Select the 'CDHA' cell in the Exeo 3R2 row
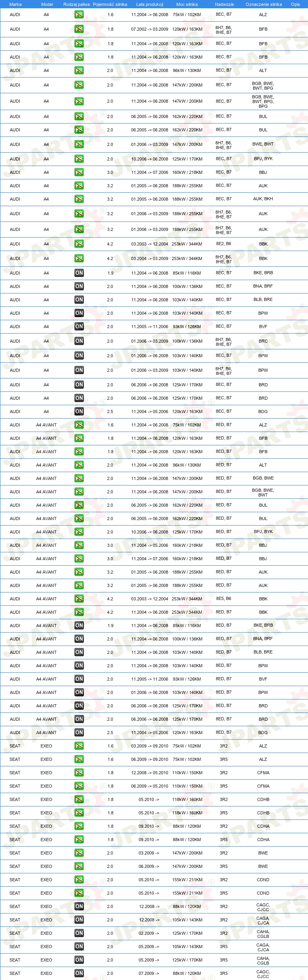308x980 pixels. 263,826
